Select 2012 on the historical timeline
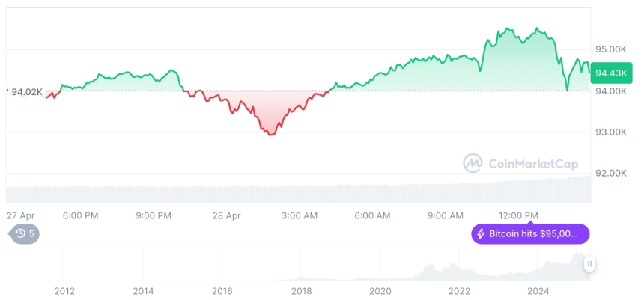Screen dimensions: 644x300 point(64,290)
